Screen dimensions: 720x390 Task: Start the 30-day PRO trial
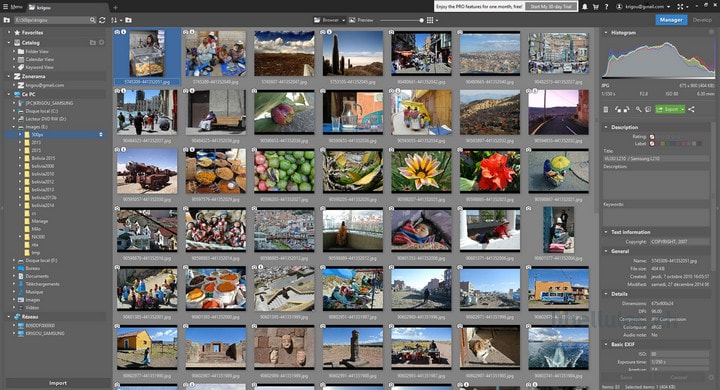coord(551,6)
